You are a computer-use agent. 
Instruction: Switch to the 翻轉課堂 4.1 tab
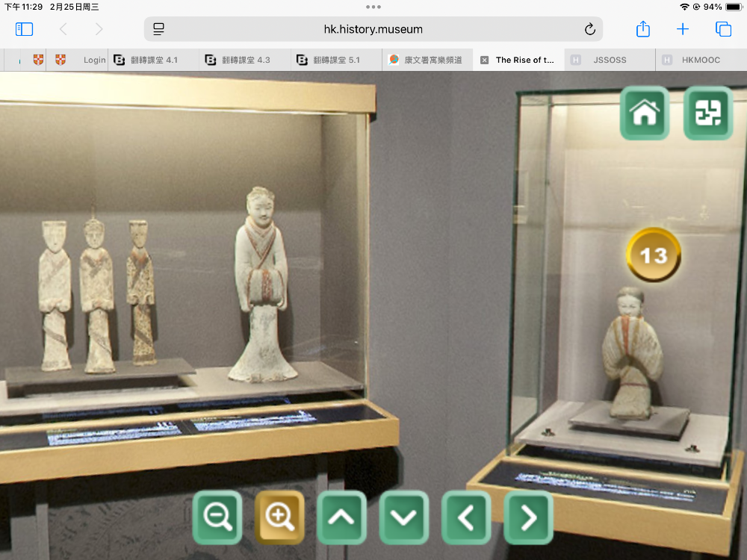[153, 60]
